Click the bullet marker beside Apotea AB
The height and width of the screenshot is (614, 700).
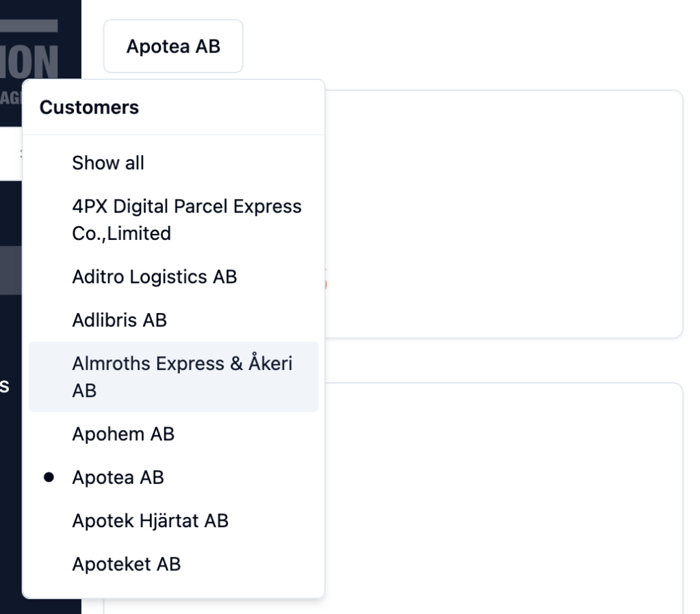49,477
